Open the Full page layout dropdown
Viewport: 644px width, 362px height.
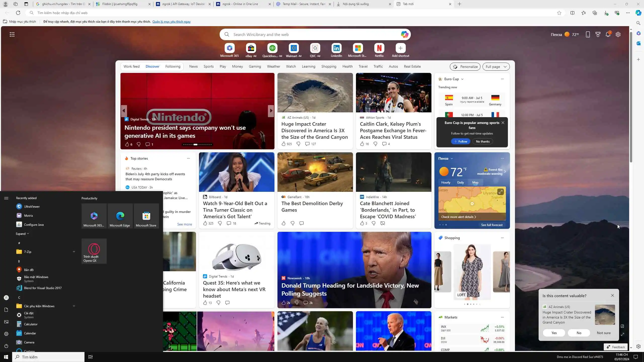pyautogui.click(x=496, y=67)
